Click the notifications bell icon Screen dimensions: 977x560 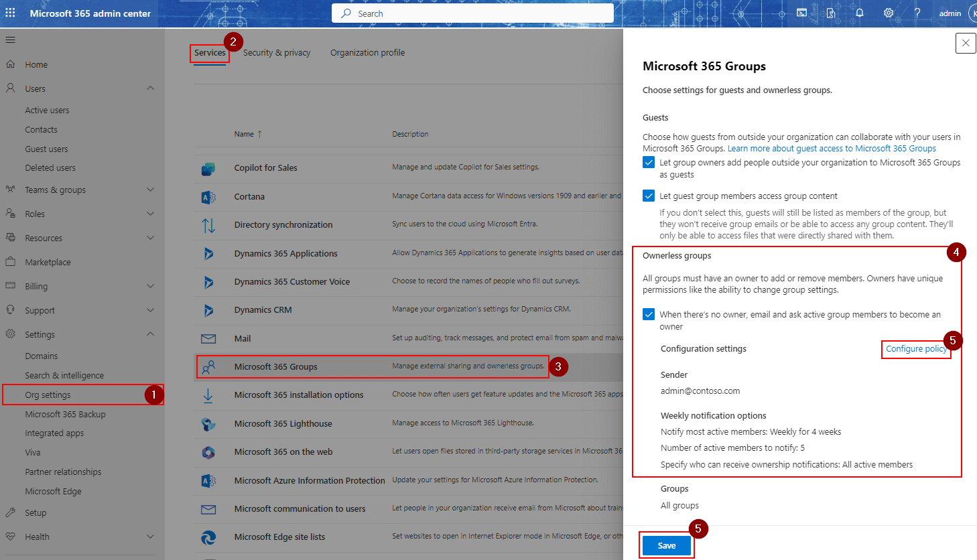pyautogui.click(x=859, y=13)
